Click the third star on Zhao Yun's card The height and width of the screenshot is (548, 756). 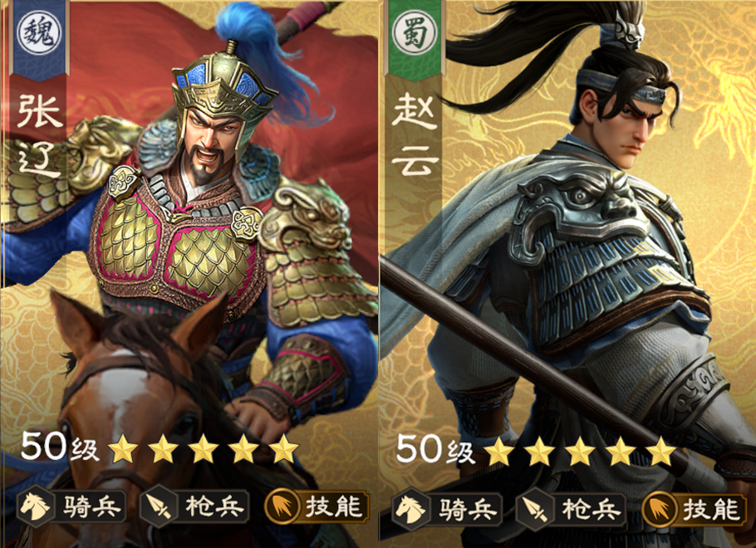click(x=580, y=451)
